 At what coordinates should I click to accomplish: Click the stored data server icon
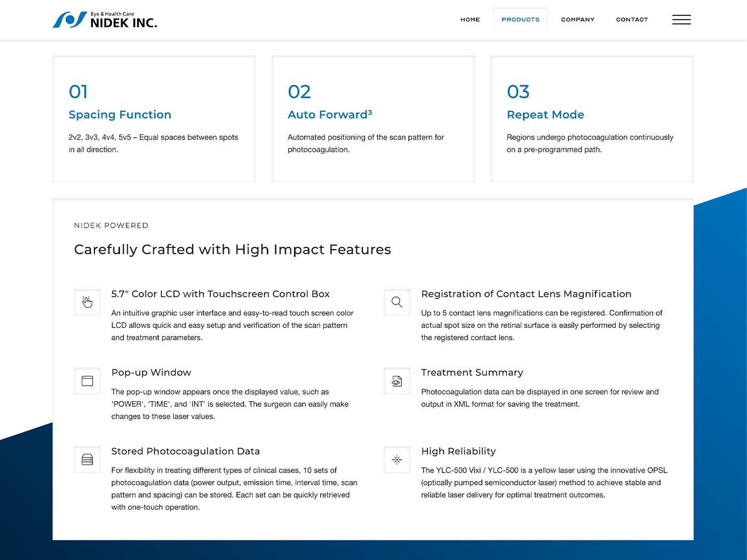[88, 460]
